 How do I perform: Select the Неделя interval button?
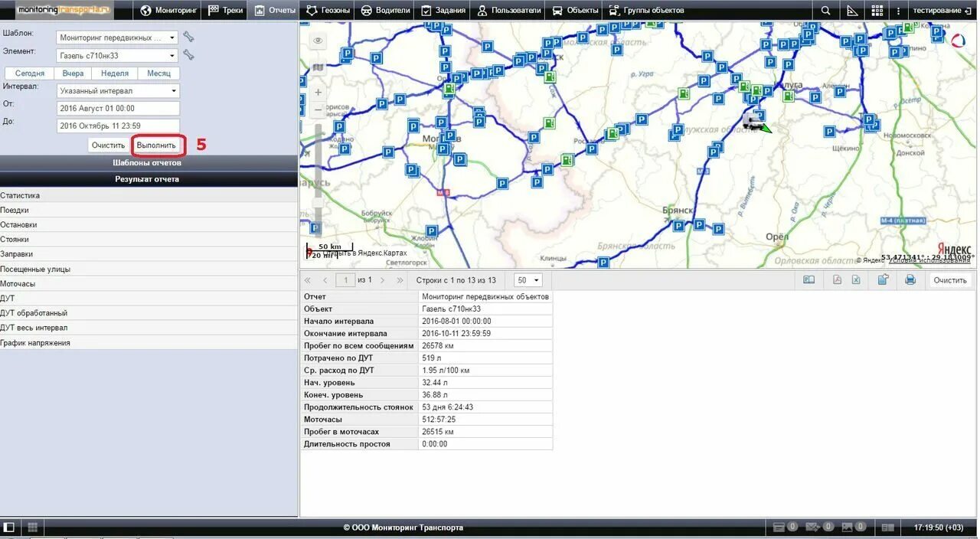click(115, 73)
